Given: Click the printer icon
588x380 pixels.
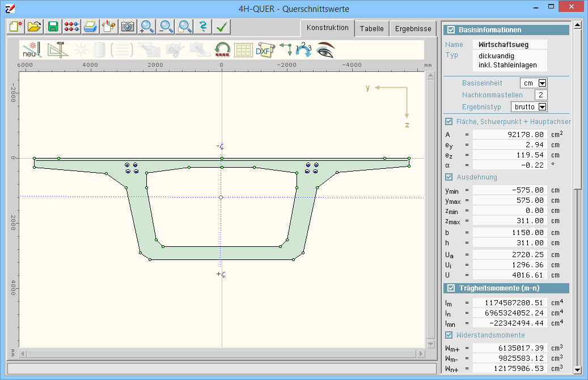Looking at the screenshot, I should tap(90, 27).
